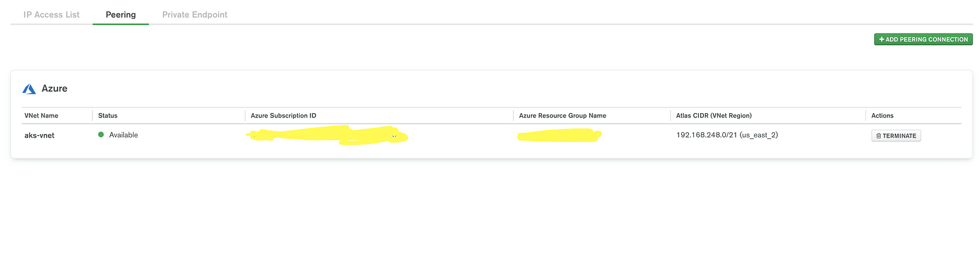The height and width of the screenshot is (260, 980).
Task: Open the Private Endpoint tab
Action: pos(195,15)
